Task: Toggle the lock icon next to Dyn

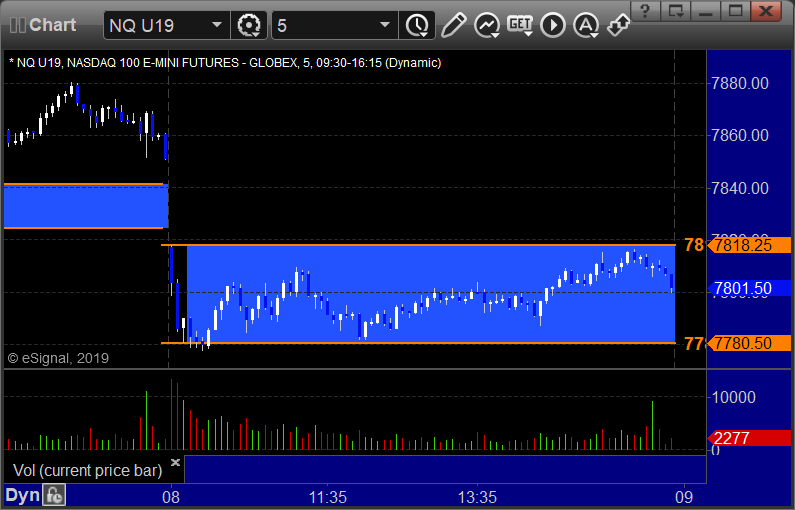Action: tap(54, 495)
